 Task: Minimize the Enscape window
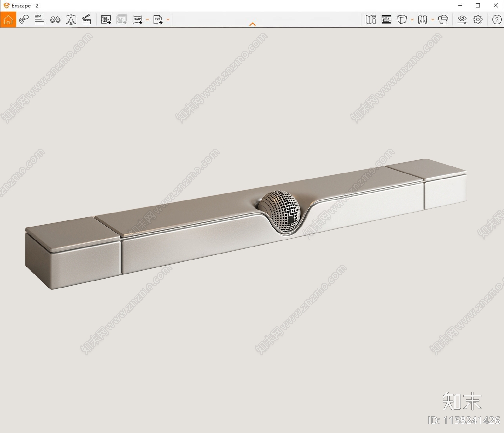point(460,5)
